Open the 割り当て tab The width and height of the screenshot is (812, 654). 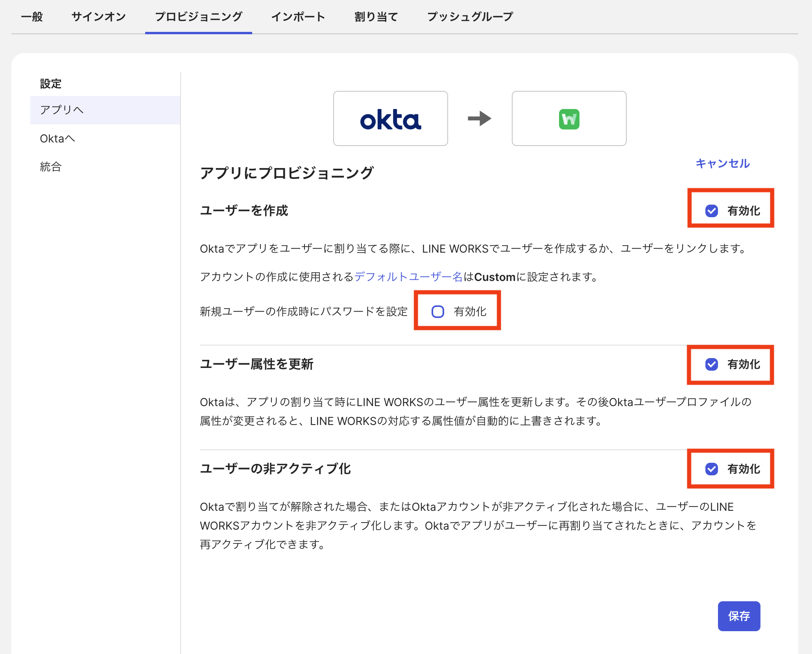tap(376, 17)
